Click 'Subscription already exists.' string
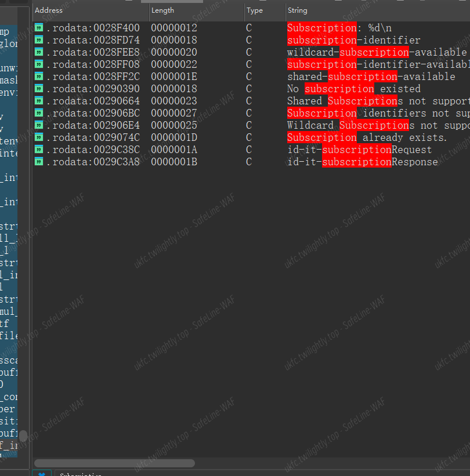 tap(367, 137)
